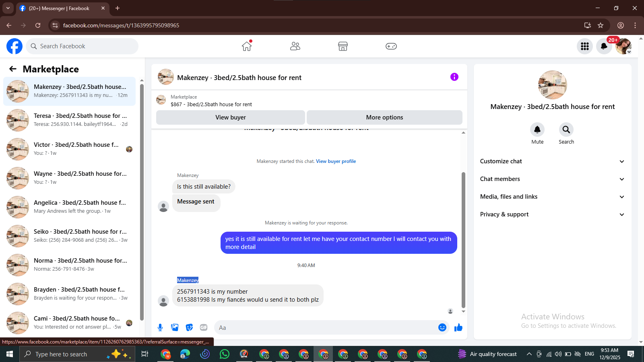The image size is (644, 362).
Task: Open conversation information purple icon
Action: tap(454, 77)
